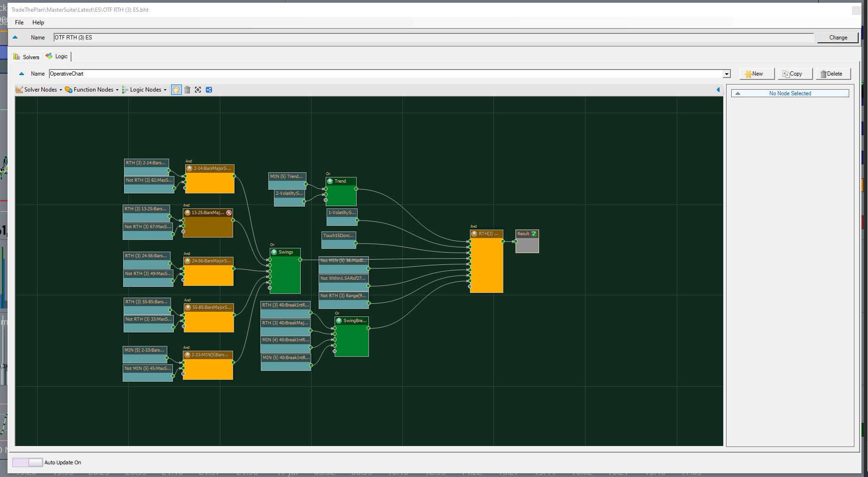This screenshot has height=477, width=868.
Task: Click the And icon on 55-85:BarsMajorS node
Action: tap(188, 308)
